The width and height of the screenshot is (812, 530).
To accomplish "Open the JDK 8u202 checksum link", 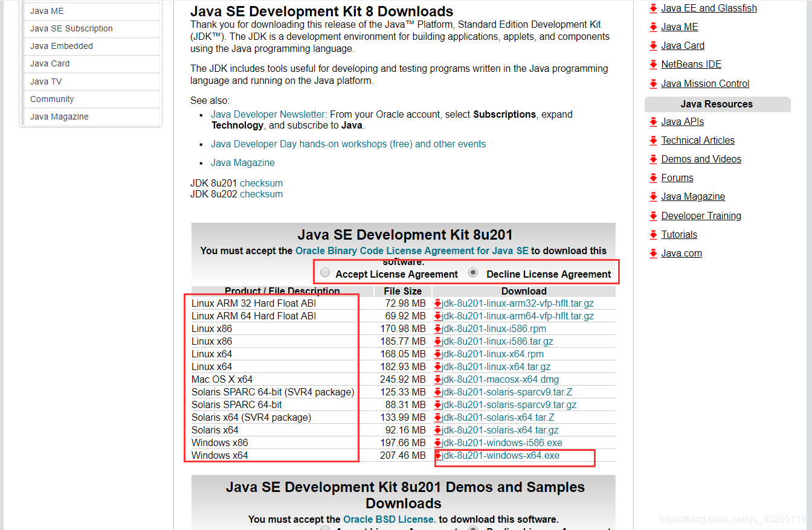I will click(x=261, y=194).
